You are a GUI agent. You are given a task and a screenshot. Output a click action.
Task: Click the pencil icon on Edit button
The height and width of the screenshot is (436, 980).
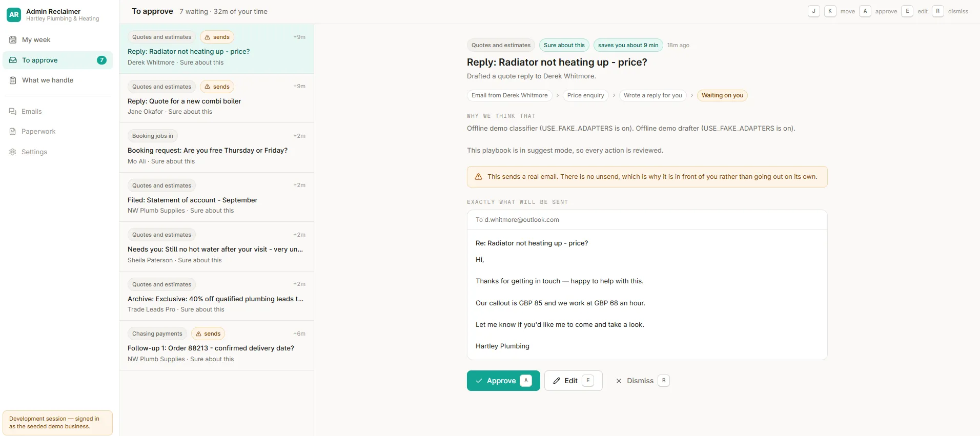coord(557,381)
